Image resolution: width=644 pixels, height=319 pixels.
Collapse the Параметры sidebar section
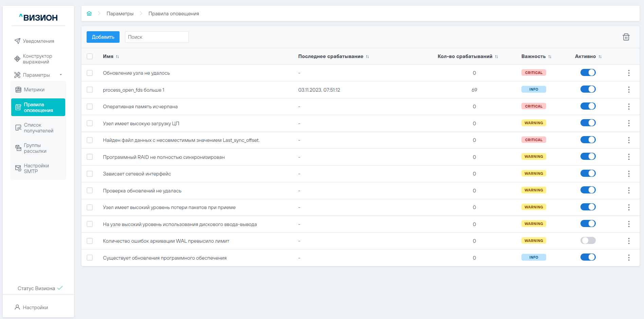point(61,75)
